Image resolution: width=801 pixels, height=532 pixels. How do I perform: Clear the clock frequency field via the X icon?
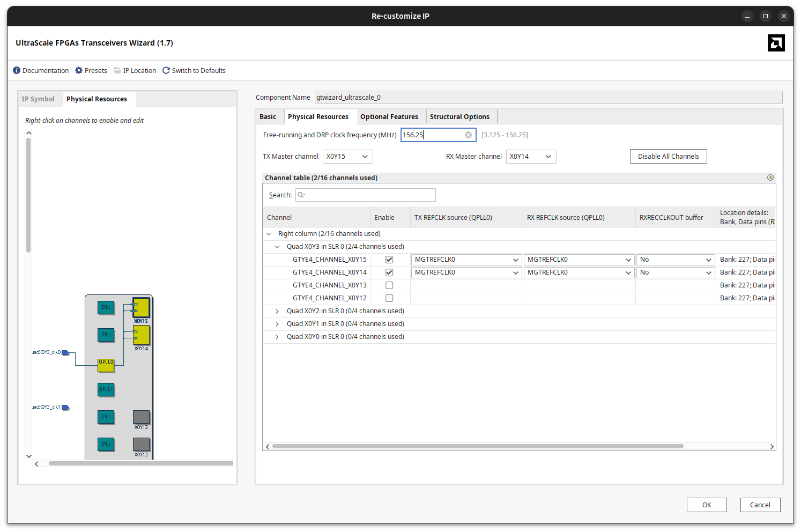(x=468, y=135)
